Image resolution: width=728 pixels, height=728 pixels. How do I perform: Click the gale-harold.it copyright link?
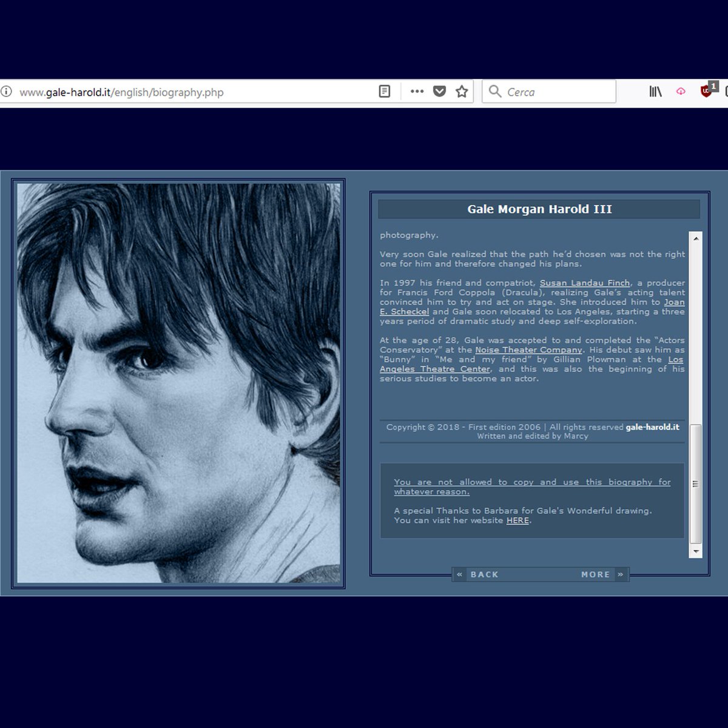[652, 427]
